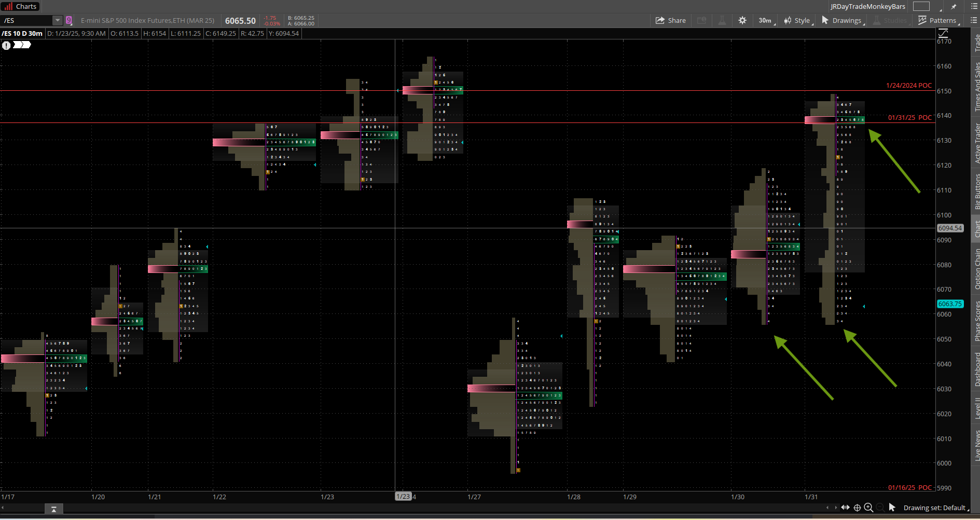Click the Share button
The width and height of the screenshot is (980, 520).
coord(671,20)
